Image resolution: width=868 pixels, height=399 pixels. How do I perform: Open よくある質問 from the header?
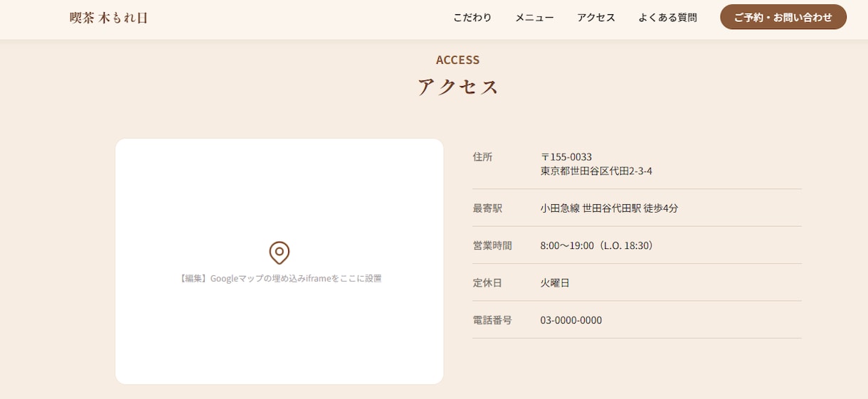pyautogui.click(x=667, y=18)
